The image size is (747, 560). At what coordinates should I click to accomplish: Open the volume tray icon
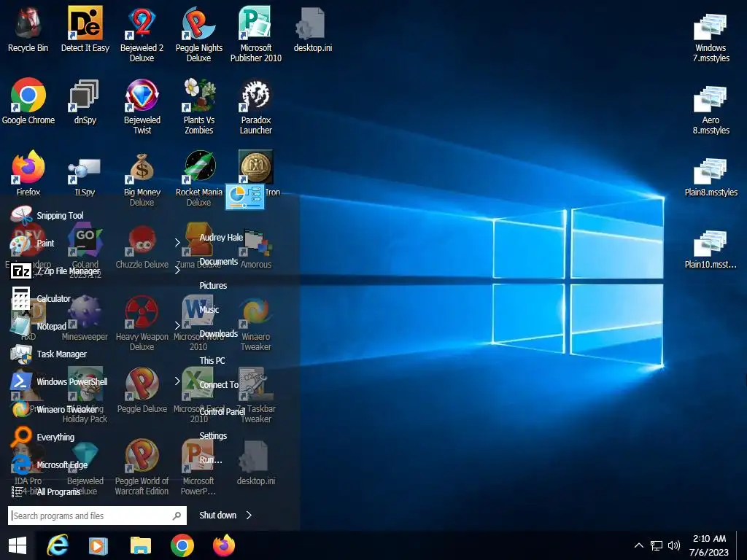pos(673,545)
